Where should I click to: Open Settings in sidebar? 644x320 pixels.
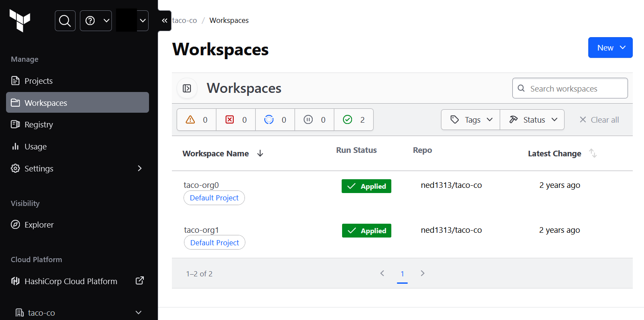(77, 168)
